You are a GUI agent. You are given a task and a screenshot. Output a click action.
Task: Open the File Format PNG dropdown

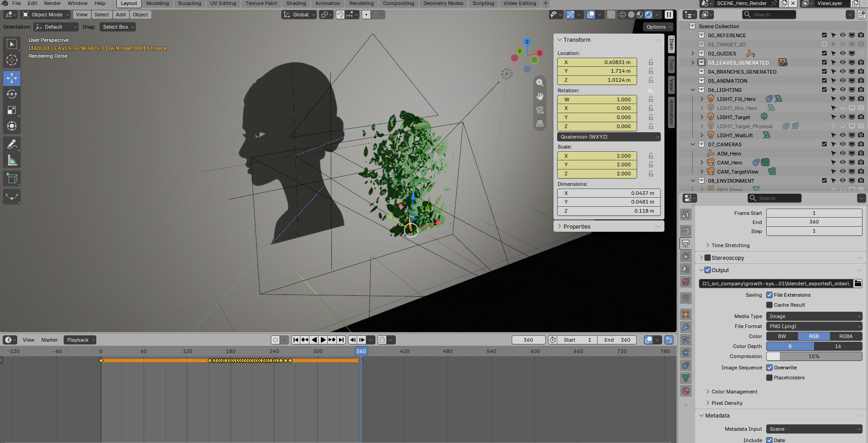(814, 326)
